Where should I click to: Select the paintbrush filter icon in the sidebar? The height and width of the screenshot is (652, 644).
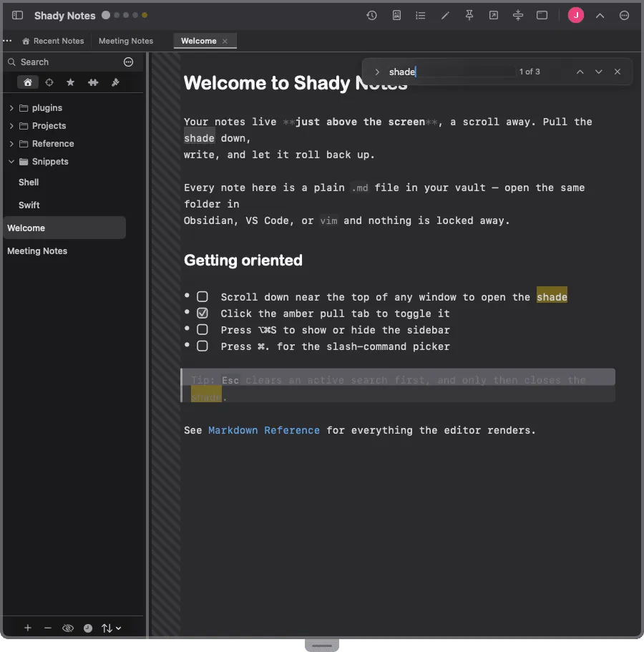pos(116,82)
